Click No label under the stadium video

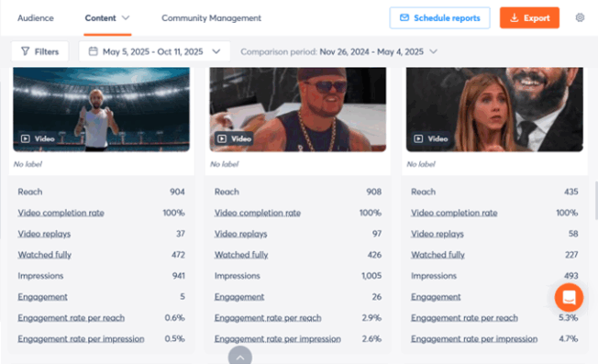(28, 164)
